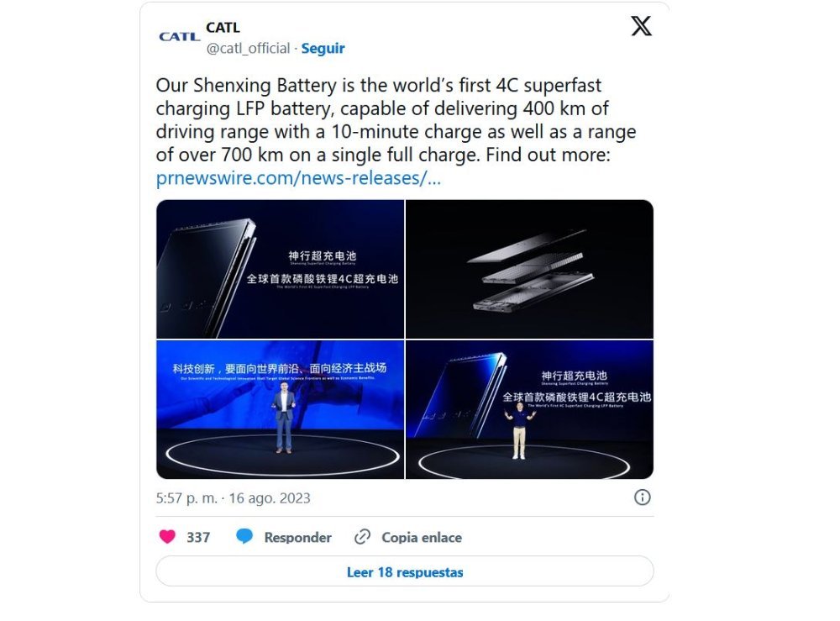Open the Leer 18 respuestas button
The image size is (840, 621).
[405, 571]
